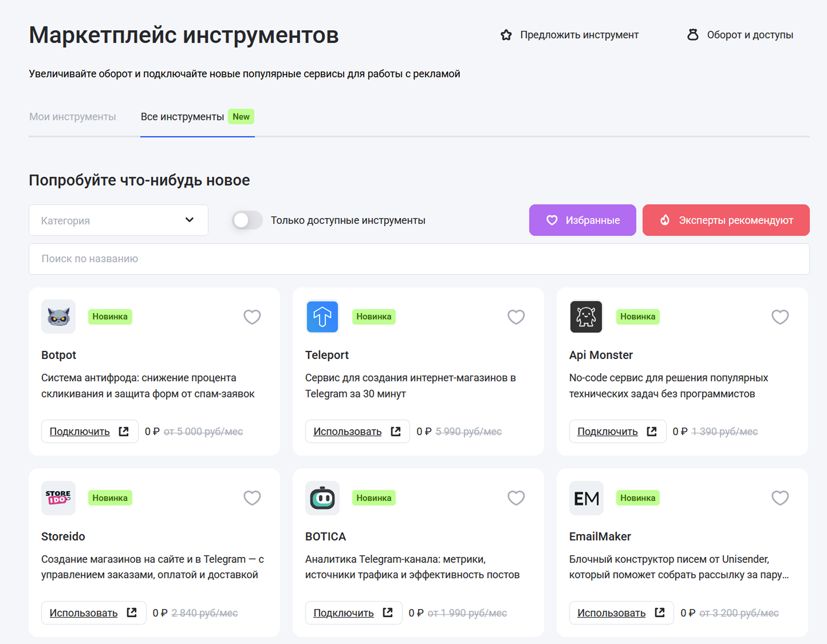Click the BOTICA robot logo
Image resolution: width=827 pixels, height=644 pixels.
pos(322,498)
